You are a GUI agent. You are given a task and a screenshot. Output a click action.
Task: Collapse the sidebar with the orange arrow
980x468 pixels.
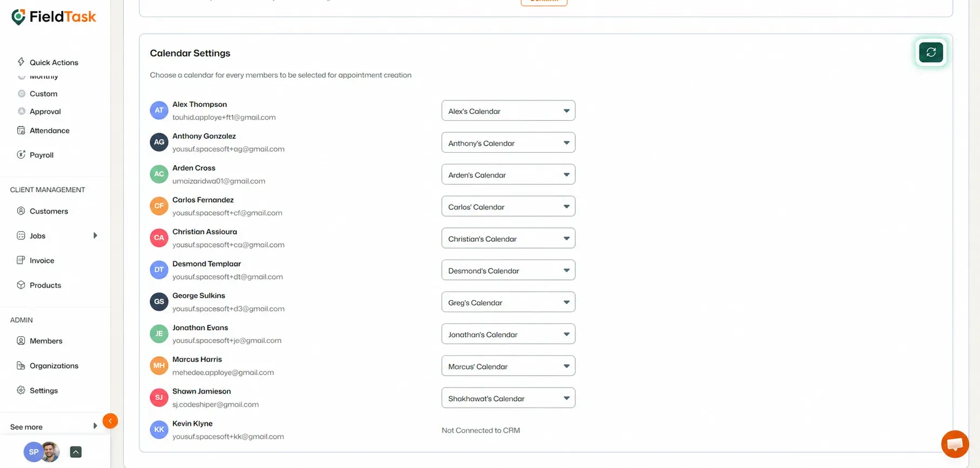(110, 421)
